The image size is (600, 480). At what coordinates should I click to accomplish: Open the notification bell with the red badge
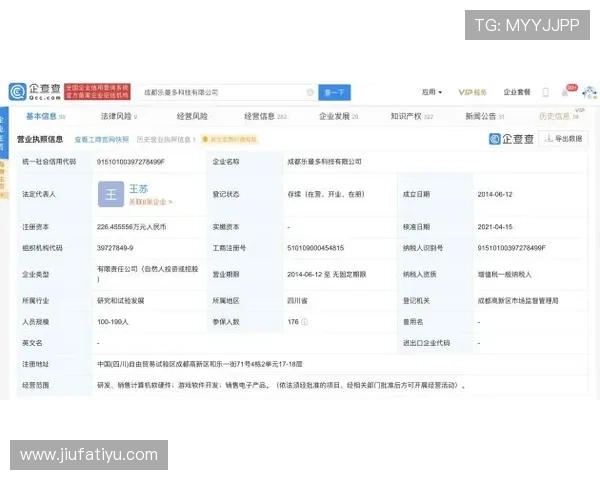(568, 91)
